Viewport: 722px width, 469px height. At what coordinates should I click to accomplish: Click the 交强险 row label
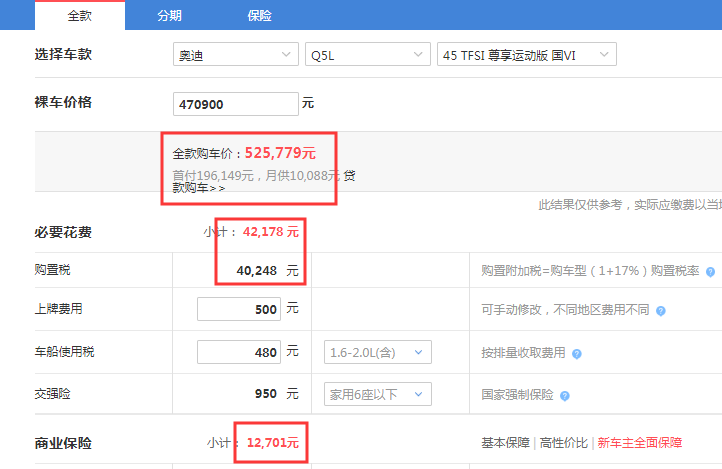[52, 394]
